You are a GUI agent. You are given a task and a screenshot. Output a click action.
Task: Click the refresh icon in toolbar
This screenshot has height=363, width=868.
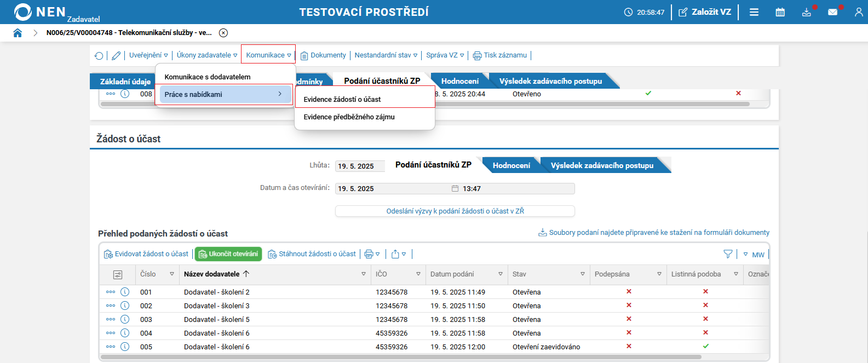point(99,55)
